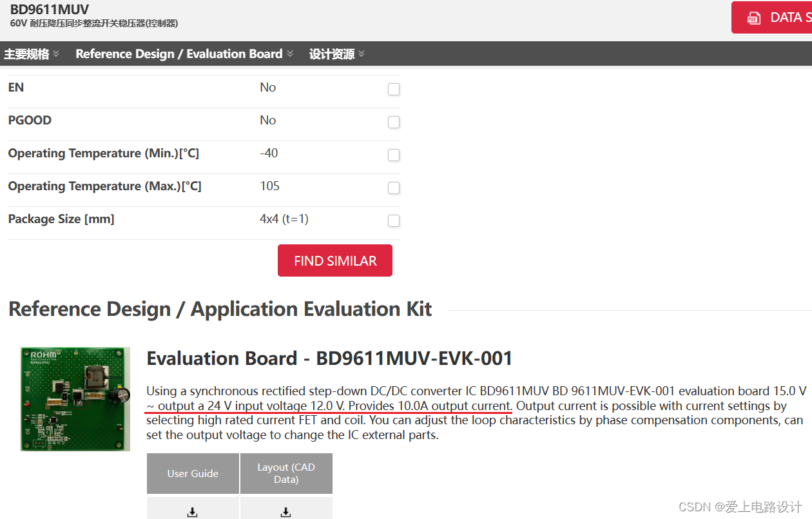
Task: Select the Layout (CAD Data) tile
Action: pyautogui.click(x=286, y=474)
